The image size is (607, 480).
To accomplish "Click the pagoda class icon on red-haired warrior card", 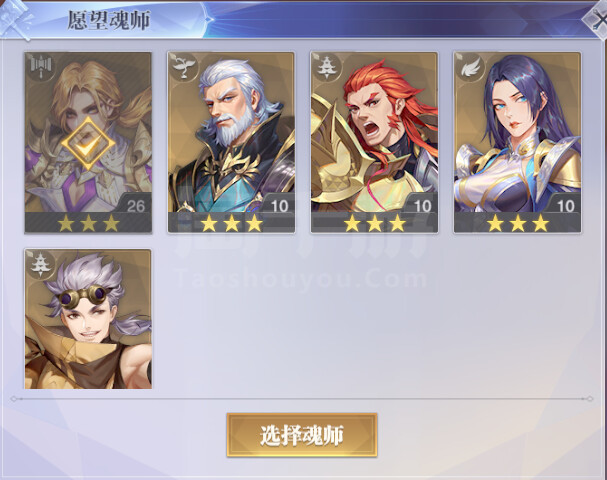I will point(327,68).
